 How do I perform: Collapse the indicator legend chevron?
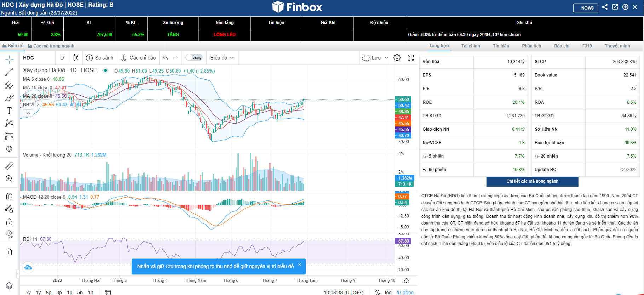pos(28,113)
